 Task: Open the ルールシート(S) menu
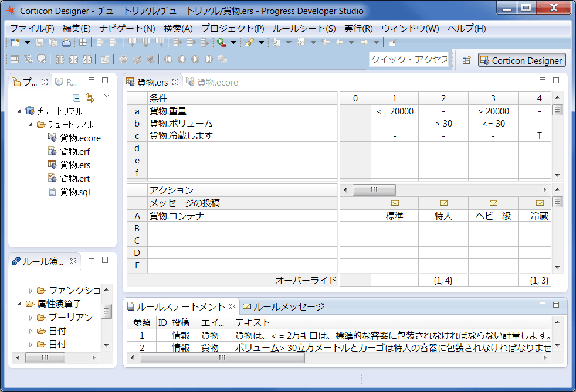coord(304,28)
